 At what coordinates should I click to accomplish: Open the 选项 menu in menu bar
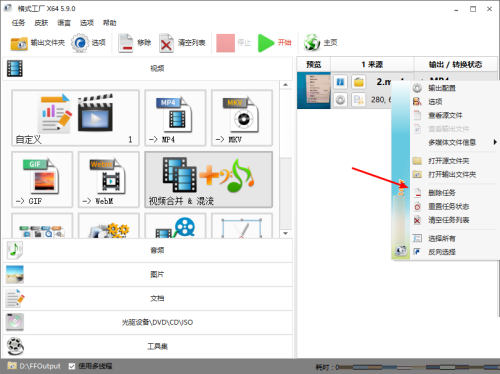[x=87, y=23]
